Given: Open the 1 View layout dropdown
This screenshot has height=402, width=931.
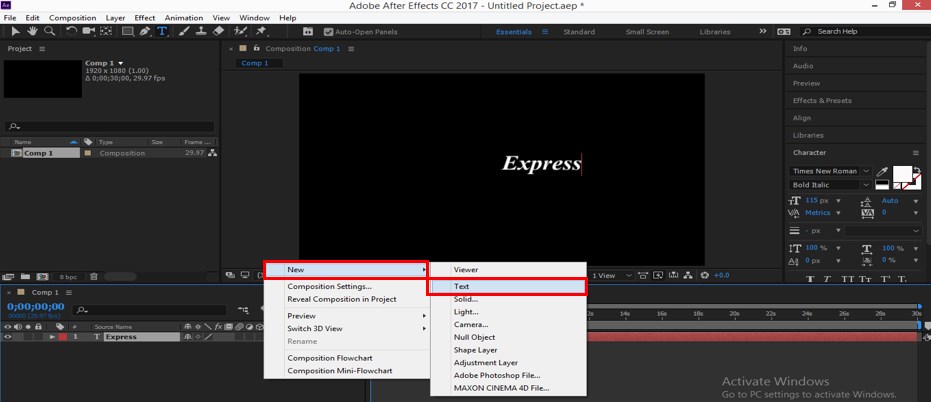Looking at the screenshot, I should click(612, 276).
